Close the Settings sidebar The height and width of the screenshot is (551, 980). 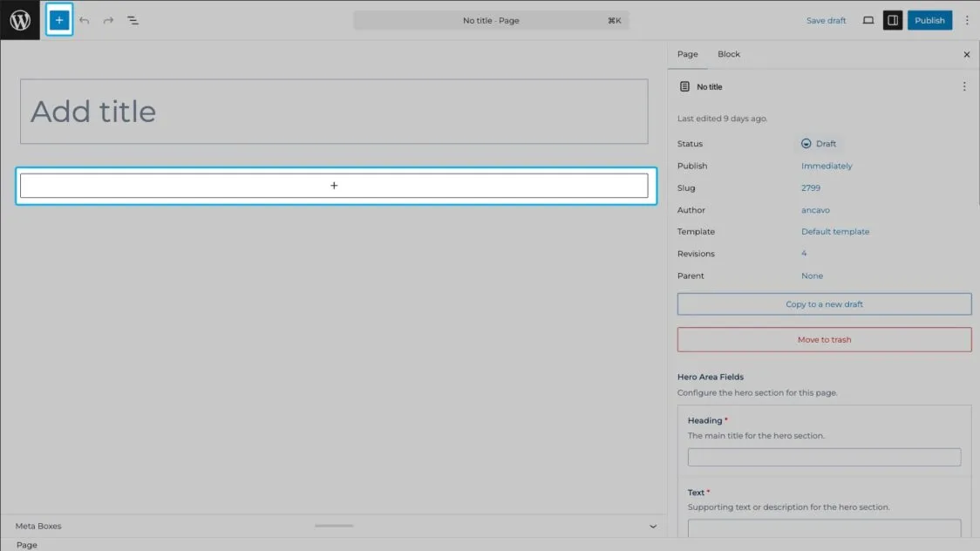(966, 54)
